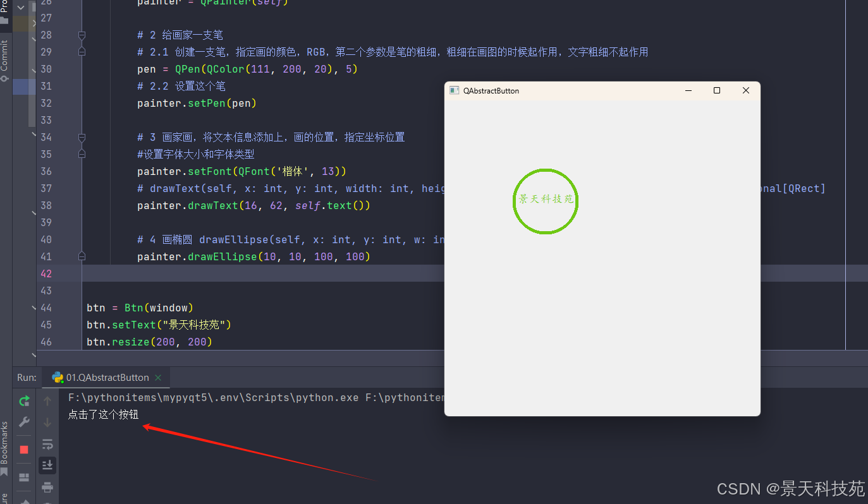The width and height of the screenshot is (868, 504).
Task: Click QPen in the pen assignment line
Action: [188, 69]
